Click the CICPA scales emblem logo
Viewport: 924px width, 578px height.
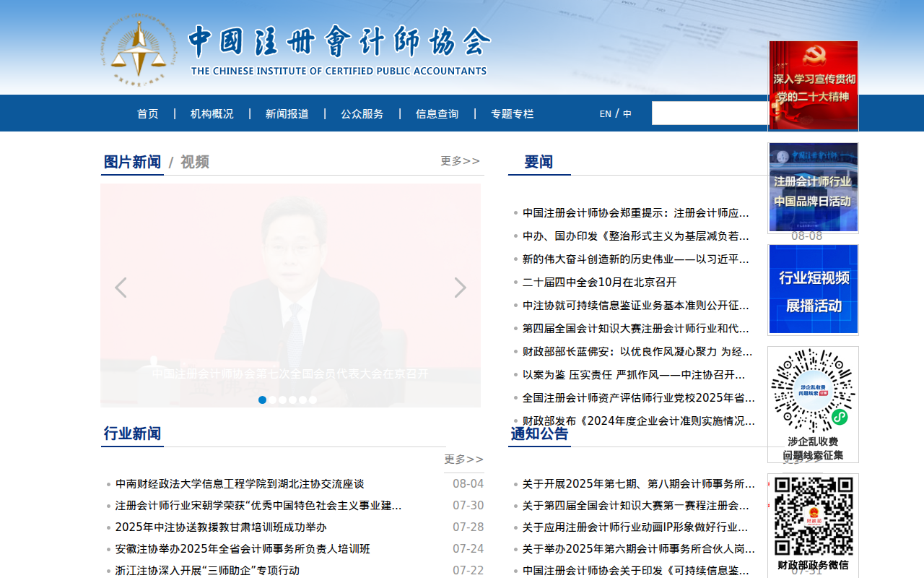coord(138,49)
